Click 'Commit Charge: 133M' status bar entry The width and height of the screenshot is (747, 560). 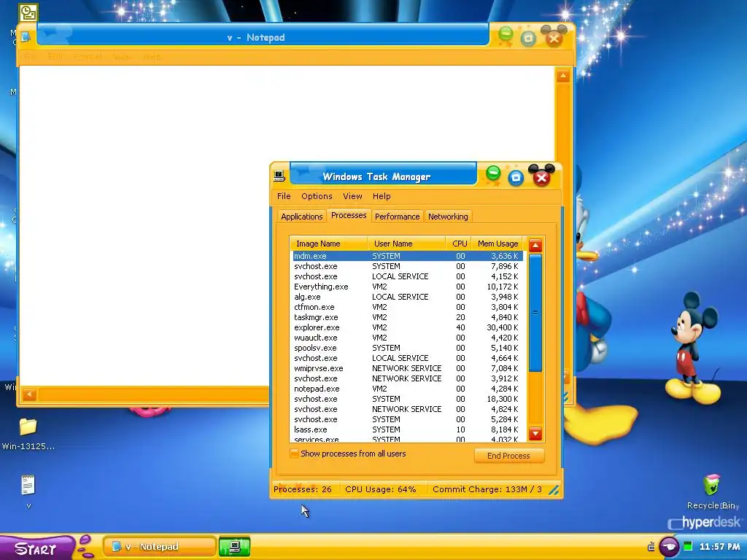point(487,489)
